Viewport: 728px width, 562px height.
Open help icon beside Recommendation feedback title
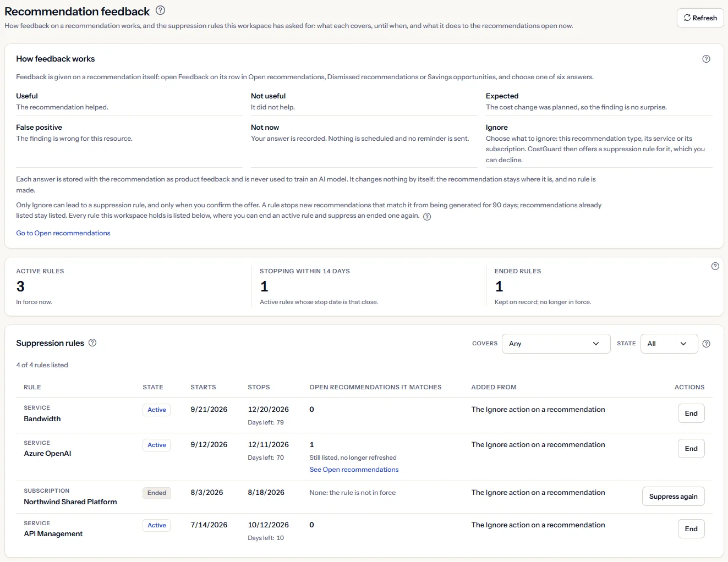(x=160, y=10)
